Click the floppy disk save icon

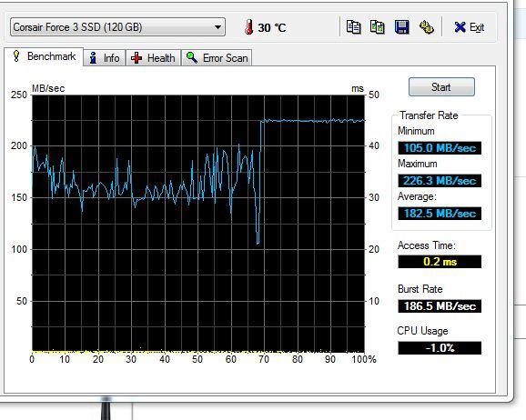[x=402, y=27]
